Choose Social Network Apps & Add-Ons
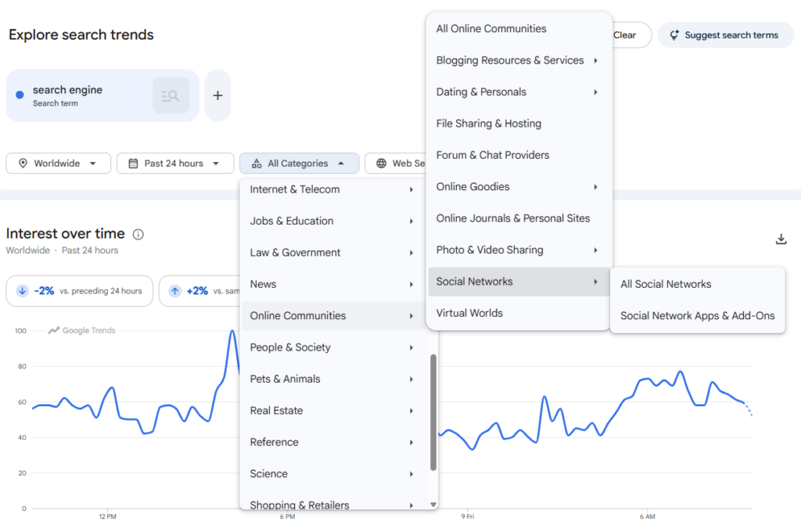Image resolution: width=801 pixels, height=532 pixels. pos(697,316)
